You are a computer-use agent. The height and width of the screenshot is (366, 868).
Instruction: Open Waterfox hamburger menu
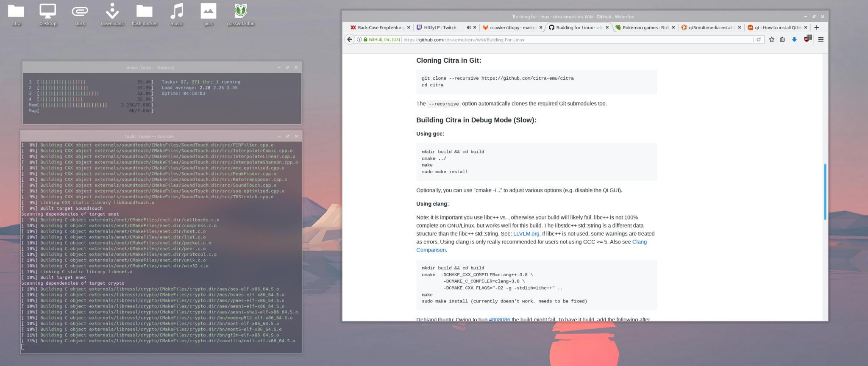click(x=821, y=39)
